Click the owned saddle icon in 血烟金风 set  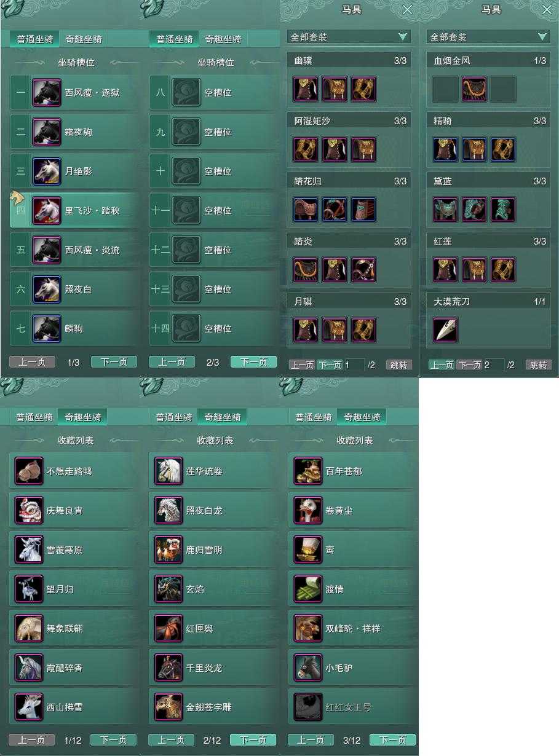(x=474, y=89)
